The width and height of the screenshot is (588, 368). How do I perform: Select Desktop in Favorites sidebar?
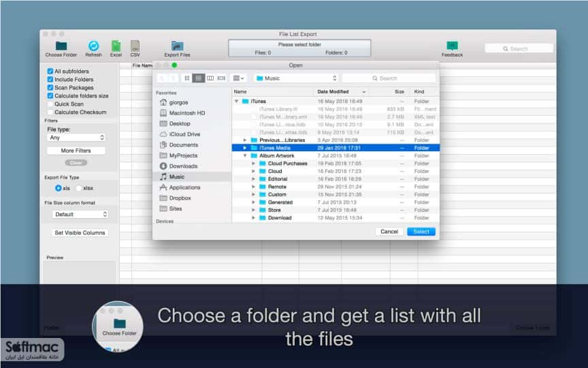pyautogui.click(x=175, y=123)
